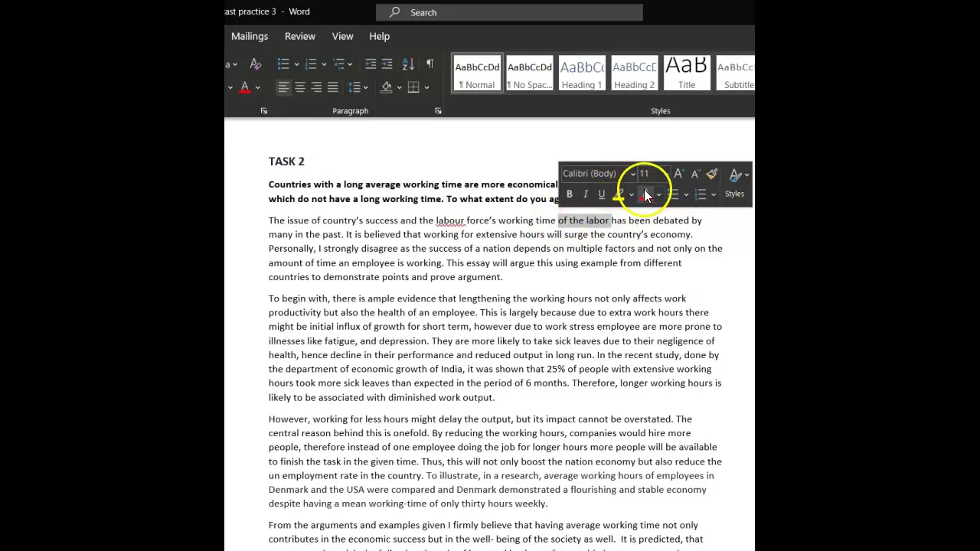Expand bullets dropdown in mini toolbar
980x551 pixels.
(x=686, y=194)
